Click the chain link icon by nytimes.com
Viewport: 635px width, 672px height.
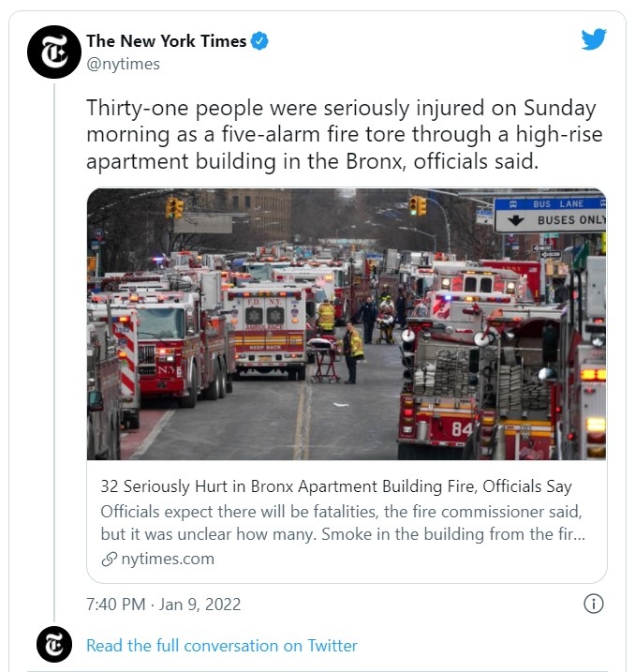[x=110, y=559]
